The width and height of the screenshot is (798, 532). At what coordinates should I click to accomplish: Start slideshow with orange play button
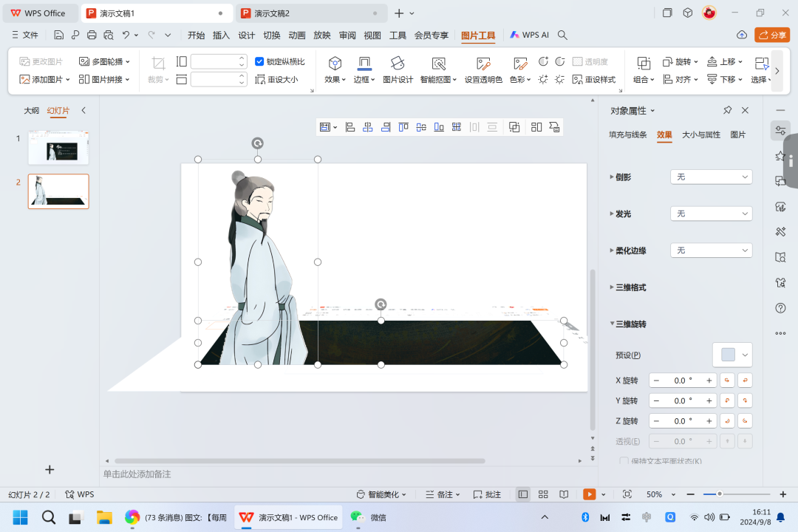(589, 494)
